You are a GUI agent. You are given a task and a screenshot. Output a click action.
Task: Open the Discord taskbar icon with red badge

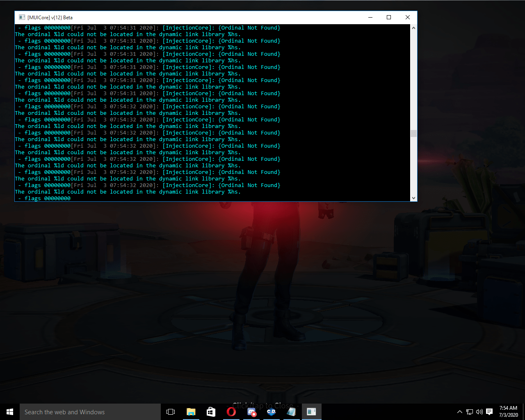[x=251, y=412]
